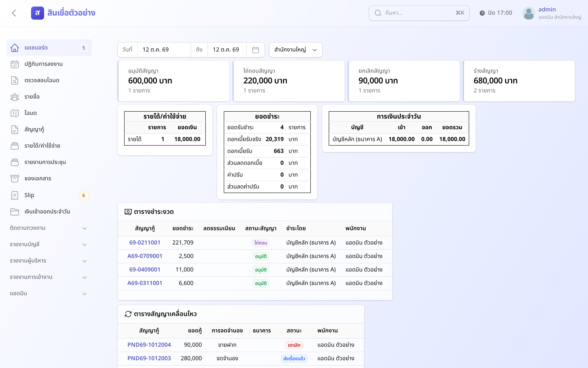This screenshot has width=588, height=368.
Task: Expand the แอดมิน sidebar section
Action: [x=49, y=294]
